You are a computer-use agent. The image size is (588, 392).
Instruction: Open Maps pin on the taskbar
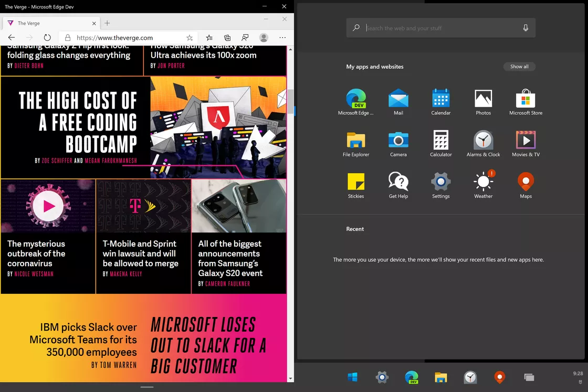point(499,377)
